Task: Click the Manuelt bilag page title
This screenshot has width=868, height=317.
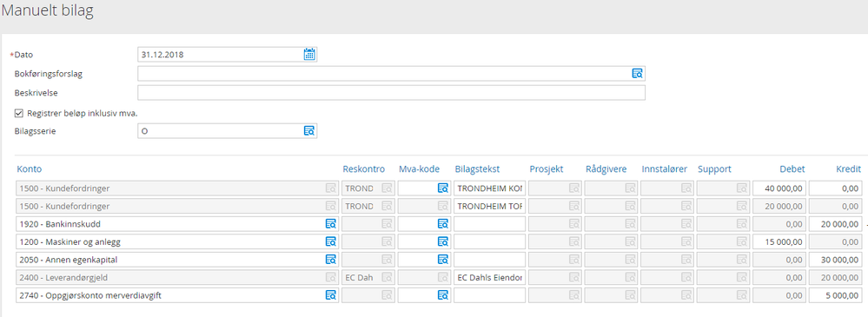Action: click(x=47, y=11)
